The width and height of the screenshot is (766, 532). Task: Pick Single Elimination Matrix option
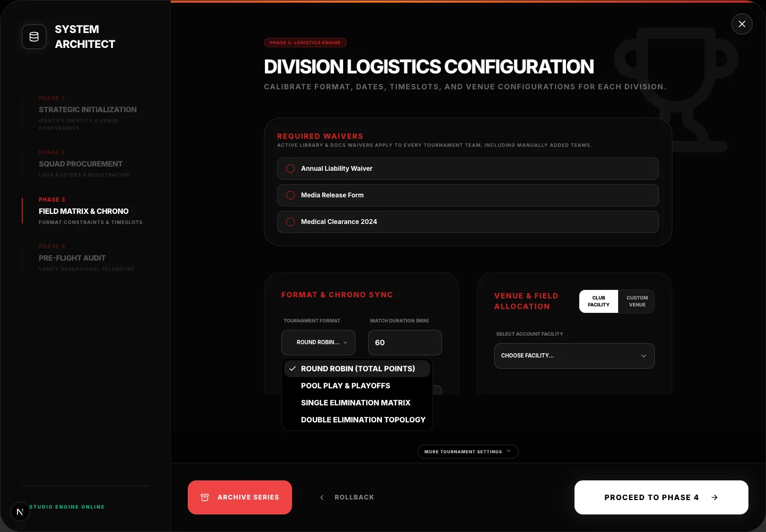pyautogui.click(x=357, y=403)
